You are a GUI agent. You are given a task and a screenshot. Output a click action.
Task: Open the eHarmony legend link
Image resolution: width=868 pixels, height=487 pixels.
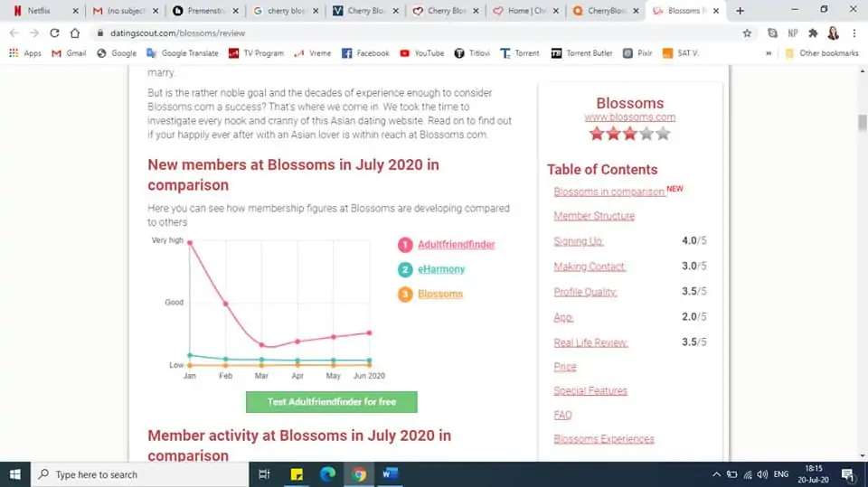point(441,269)
